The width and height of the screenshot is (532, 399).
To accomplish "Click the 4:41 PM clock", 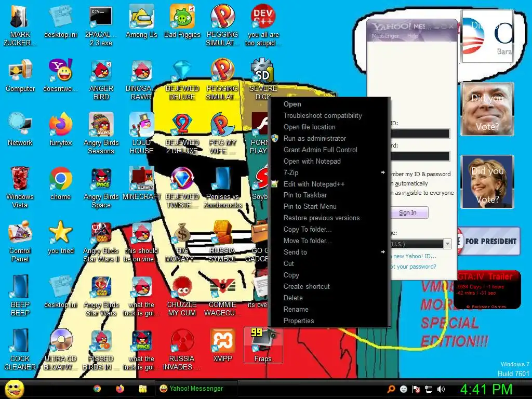I will [x=486, y=389].
